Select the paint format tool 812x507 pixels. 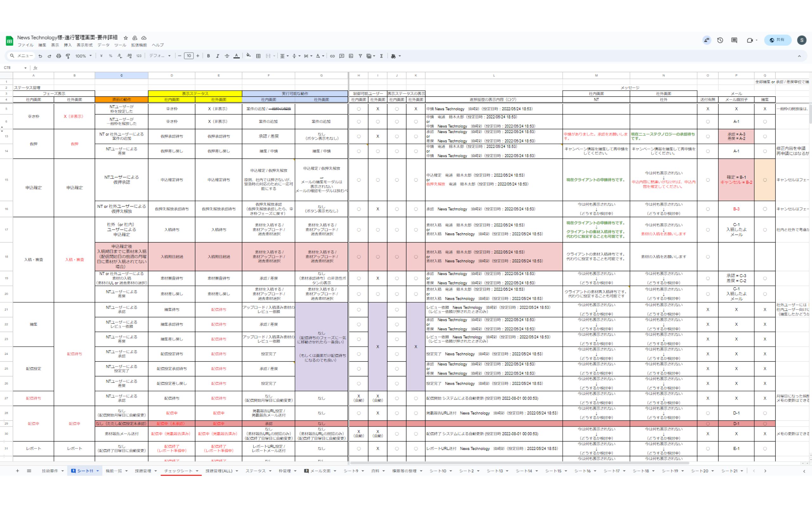coord(68,56)
